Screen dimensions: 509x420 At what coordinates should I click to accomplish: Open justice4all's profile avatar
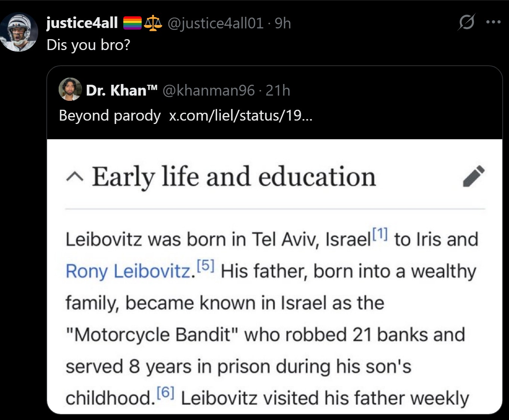(19, 32)
